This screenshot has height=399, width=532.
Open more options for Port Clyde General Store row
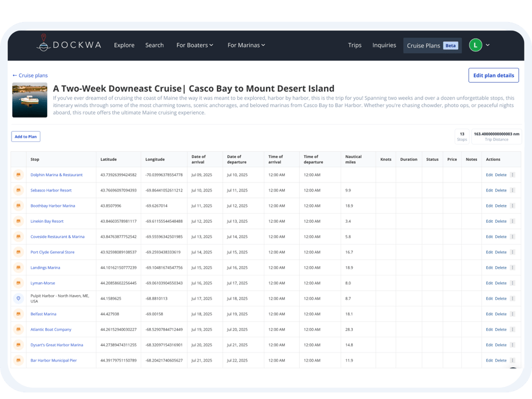click(x=512, y=252)
